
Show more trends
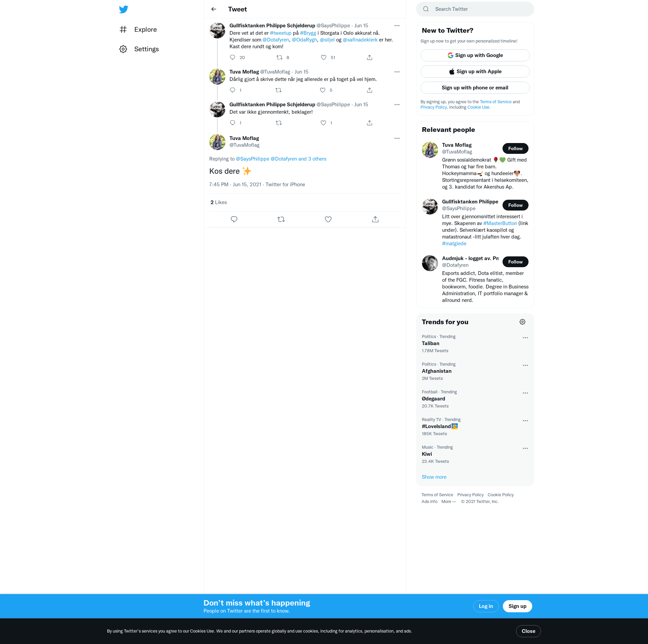434,477
